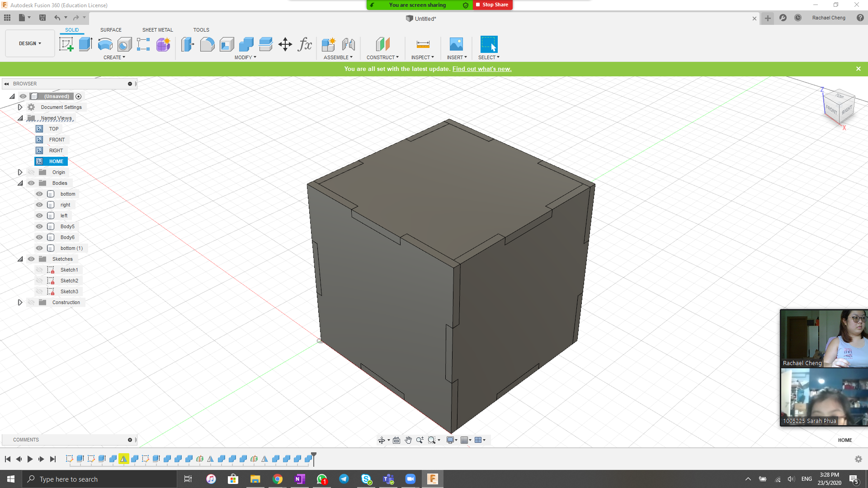Expand the Document Settings node
The height and width of the screenshot is (488, 868).
coord(20,107)
